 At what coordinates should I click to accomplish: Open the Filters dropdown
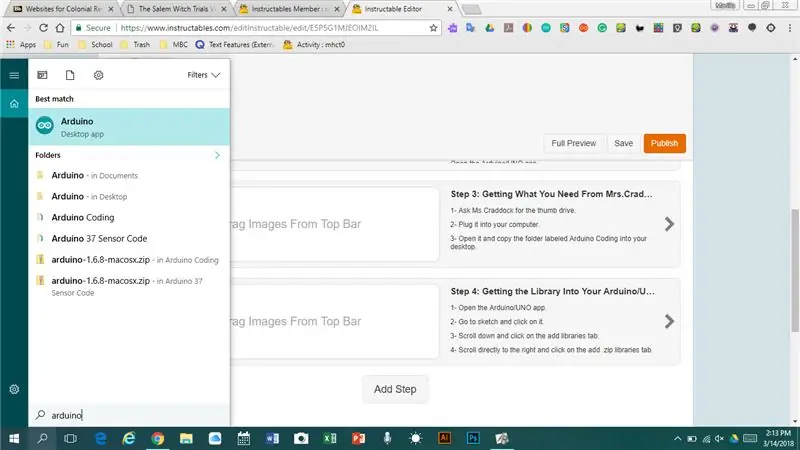click(x=204, y=75)
